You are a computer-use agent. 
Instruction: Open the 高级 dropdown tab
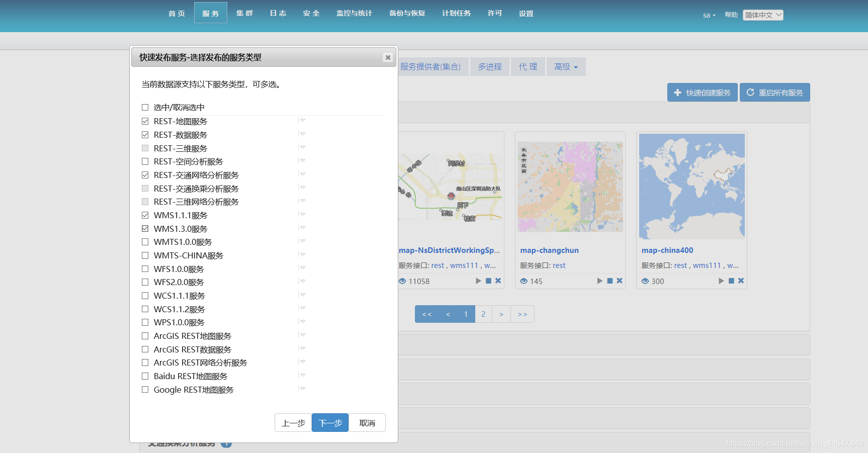coord(566,67)
